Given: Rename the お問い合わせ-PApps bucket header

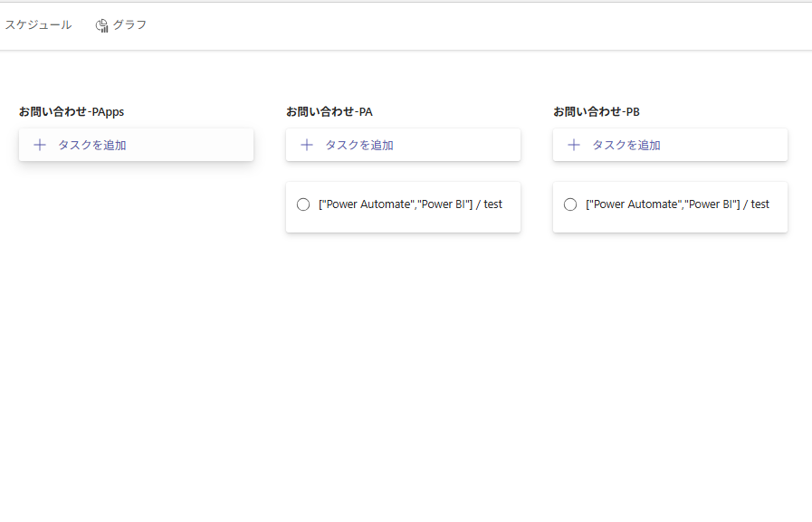Looking at the screenshot, I should point(72,112).
